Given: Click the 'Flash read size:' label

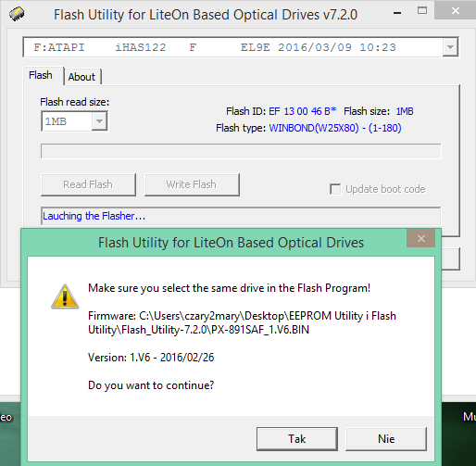Looking at the screenshot, I should coord(75,102).
